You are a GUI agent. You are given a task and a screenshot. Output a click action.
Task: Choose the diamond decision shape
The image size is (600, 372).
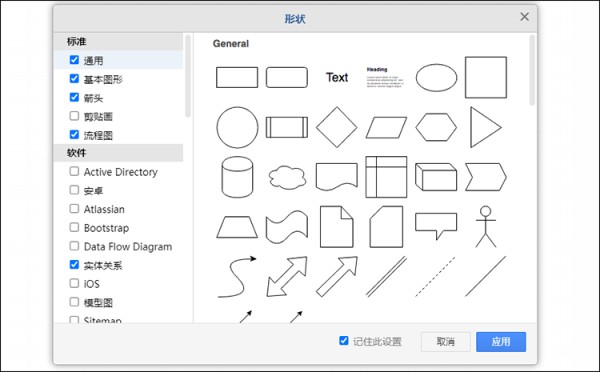pyautogui.click(x=337, y=127)
